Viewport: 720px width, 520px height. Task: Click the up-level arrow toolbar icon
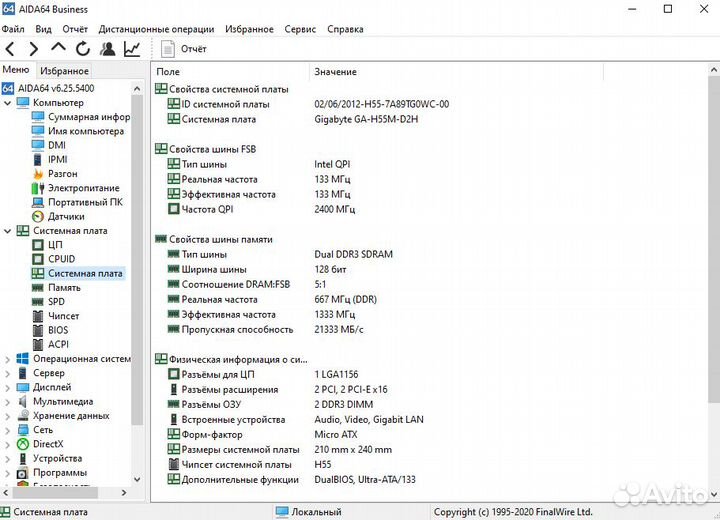tap(58, 47)
